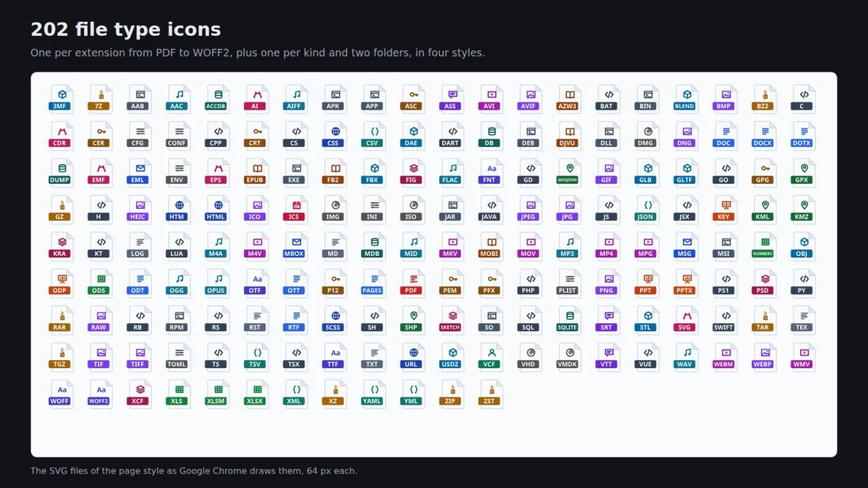Click the JAVA file icon
Viewport: 868px width, 488px height.
point(492,209)
